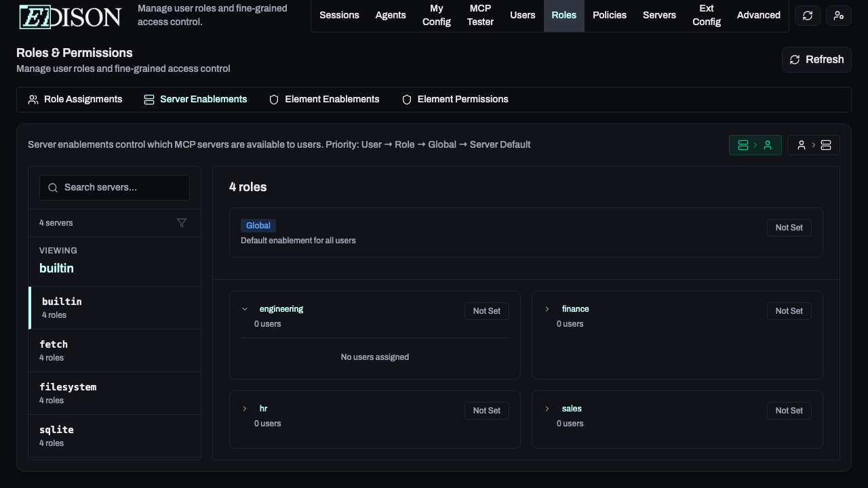The image size is (868, 488).
Task: Click the Edison logo
Action: (x=70, y=16)
